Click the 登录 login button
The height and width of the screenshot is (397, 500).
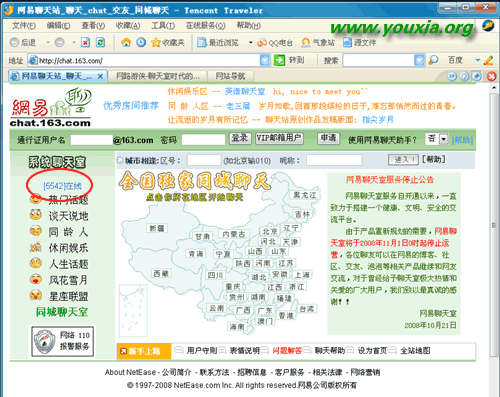point(240,138)
